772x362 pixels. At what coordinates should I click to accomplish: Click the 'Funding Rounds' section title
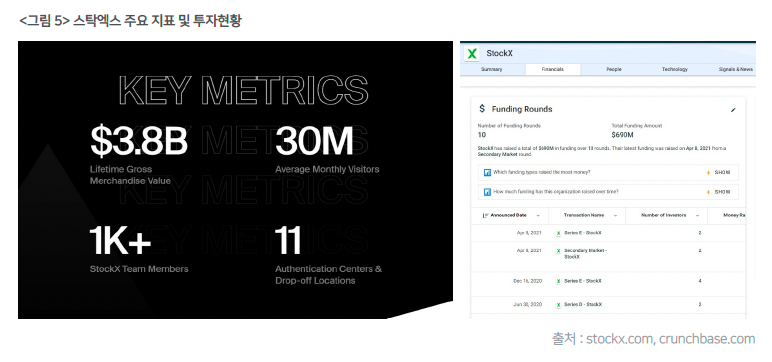coord(522,109)
